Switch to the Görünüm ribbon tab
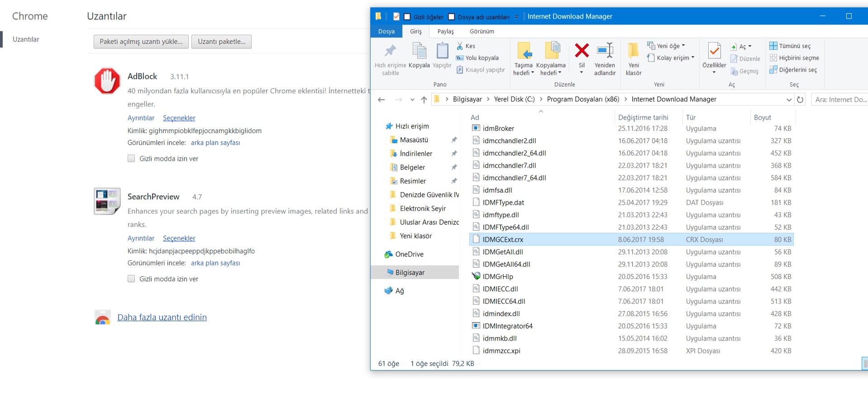Screen dimensions: 868x414 [x=482, y=31]
